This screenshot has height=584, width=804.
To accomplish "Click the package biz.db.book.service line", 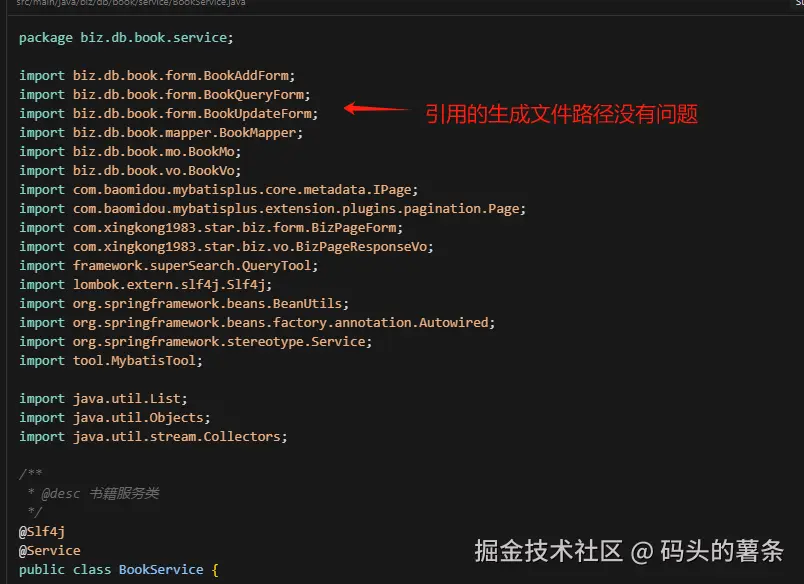I will click(x=125, y=37).
